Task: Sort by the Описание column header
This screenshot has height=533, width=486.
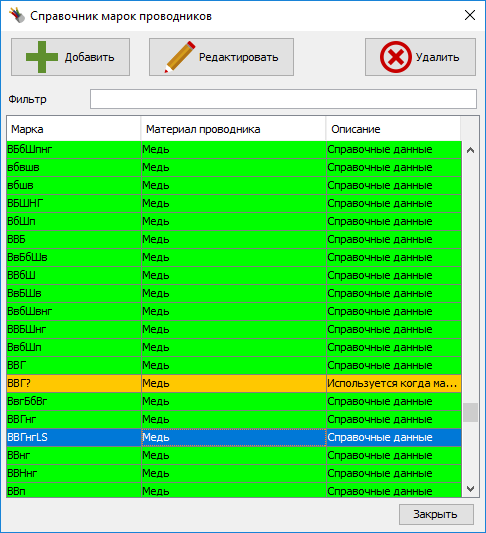Action: (x=393, y=129)
